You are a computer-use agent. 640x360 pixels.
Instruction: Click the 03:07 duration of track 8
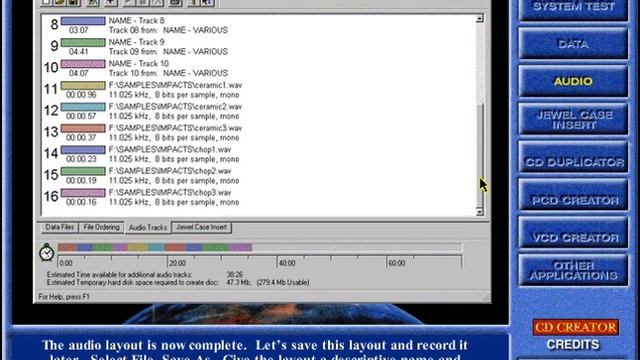[x=78, y=30]
